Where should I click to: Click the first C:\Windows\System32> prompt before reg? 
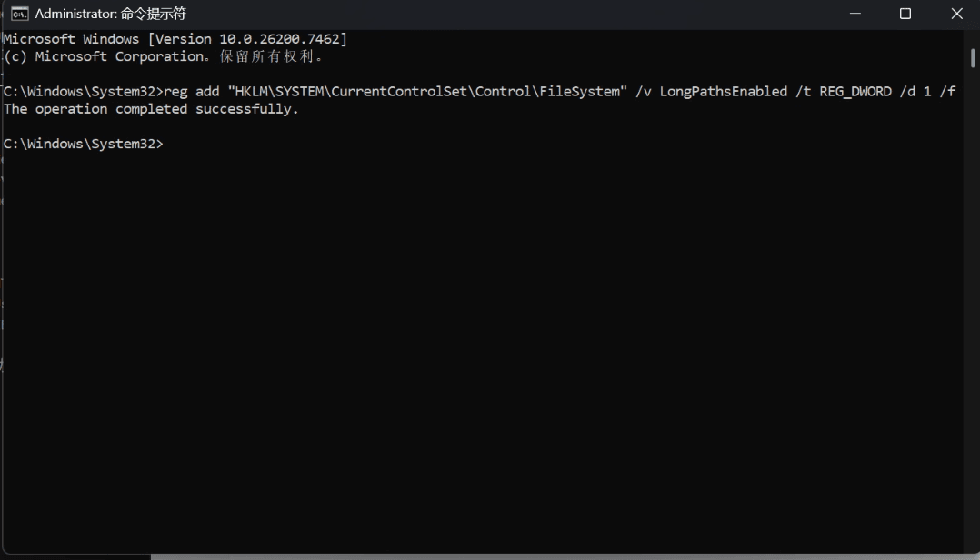click(x=83, y=92)
